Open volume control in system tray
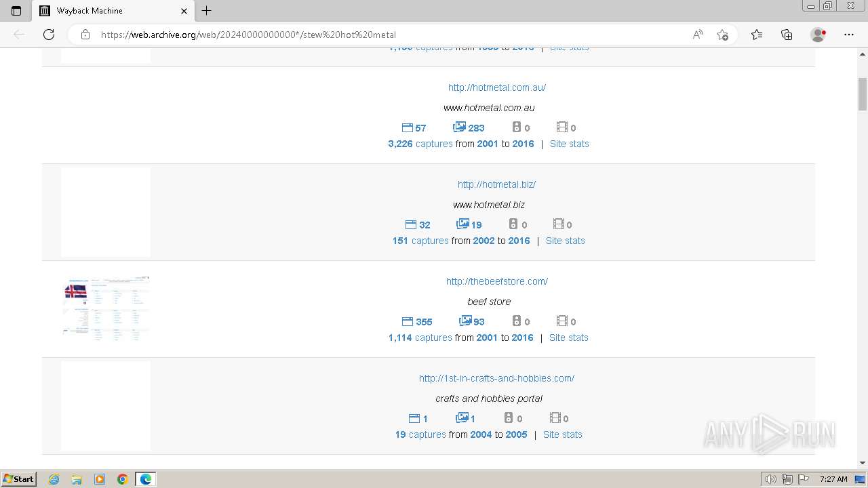The image size is (868, 488). pyautogui.click(x=771, y=479)
